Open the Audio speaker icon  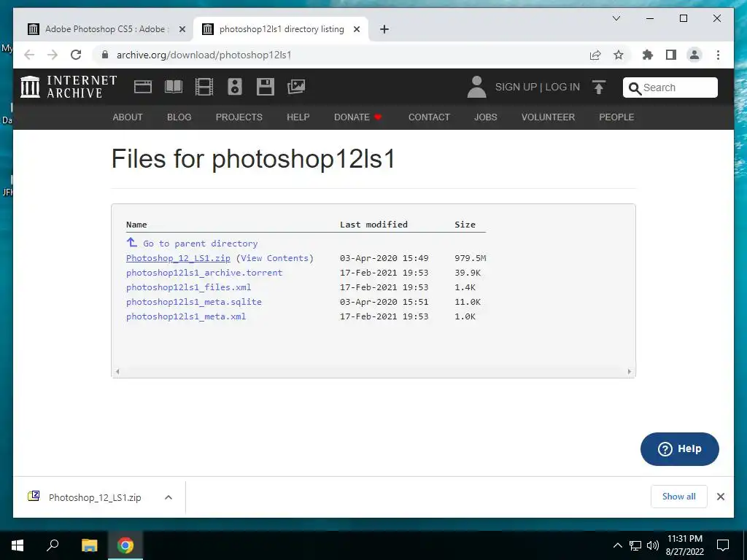[x=234, y=87]
